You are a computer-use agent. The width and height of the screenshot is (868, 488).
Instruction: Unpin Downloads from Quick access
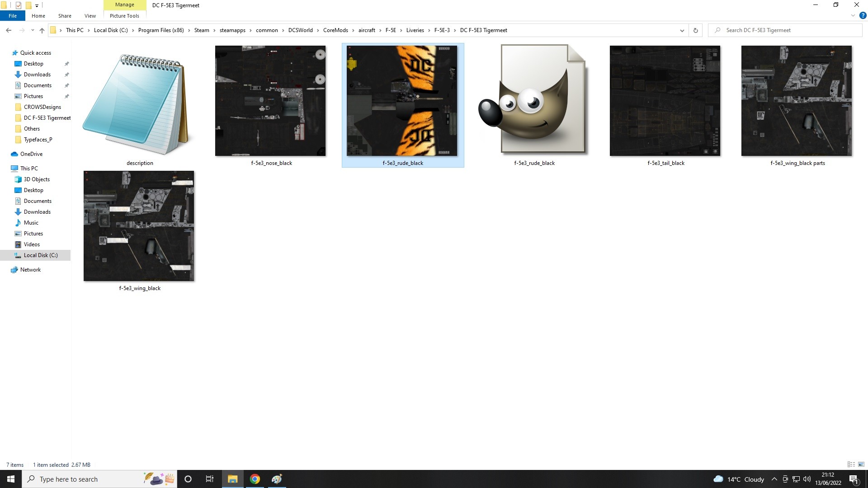[x=67, y=75]
